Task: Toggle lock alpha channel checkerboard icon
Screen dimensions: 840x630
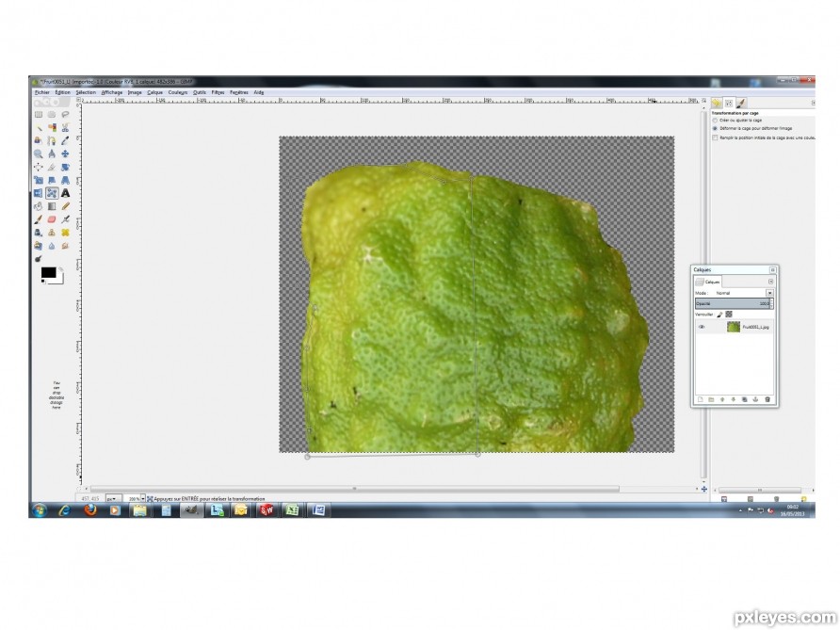Action: (x=729, y=315)
